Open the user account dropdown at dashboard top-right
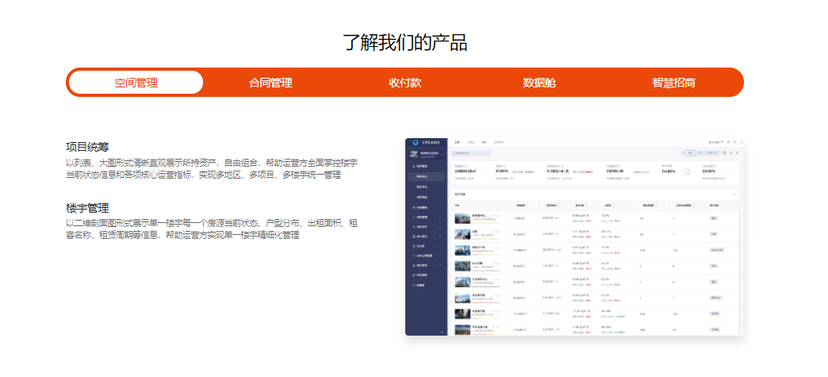 (716, 142)
